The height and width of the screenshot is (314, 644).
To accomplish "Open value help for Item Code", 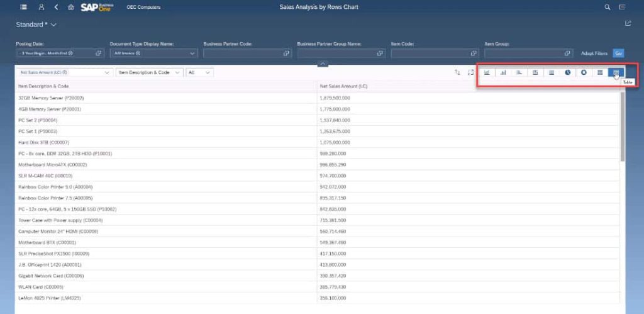I will click(x=474, y=53).
